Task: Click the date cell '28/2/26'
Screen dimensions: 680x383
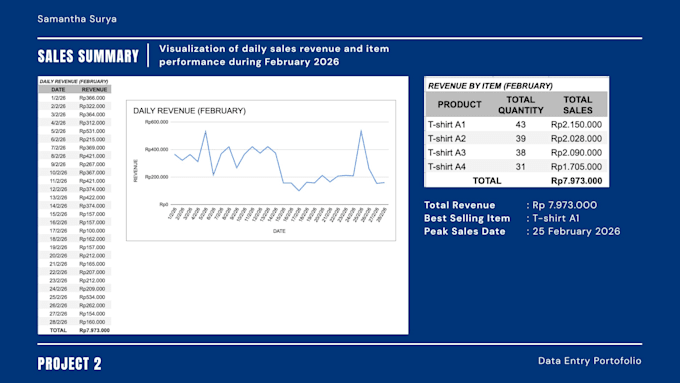Action: coord(58,322)
